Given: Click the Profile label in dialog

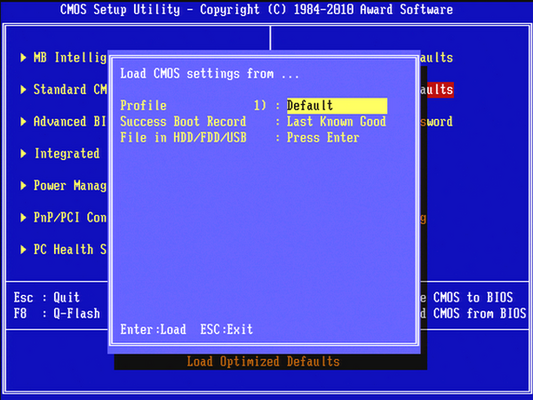Looking at the screenshot, I should click(x=143, y=106).
